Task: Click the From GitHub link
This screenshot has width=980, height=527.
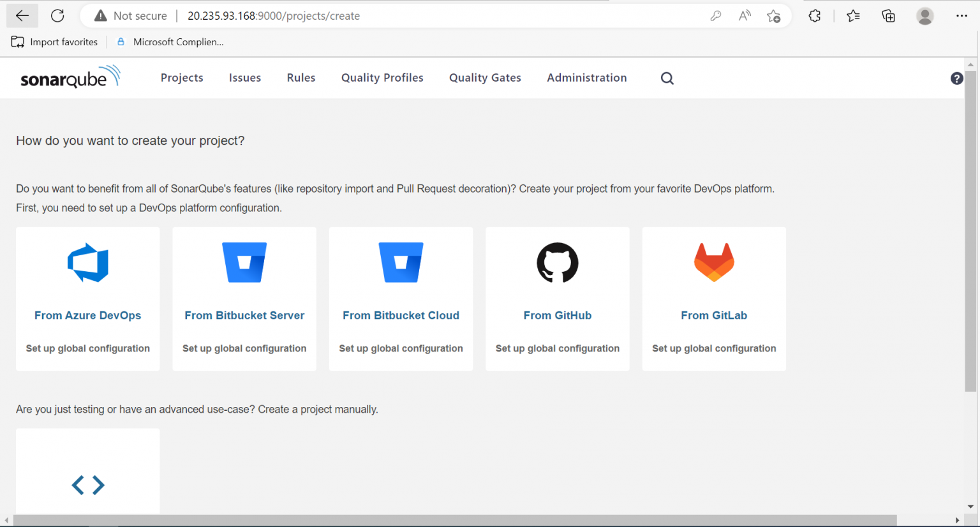Action: pos(557,315)
